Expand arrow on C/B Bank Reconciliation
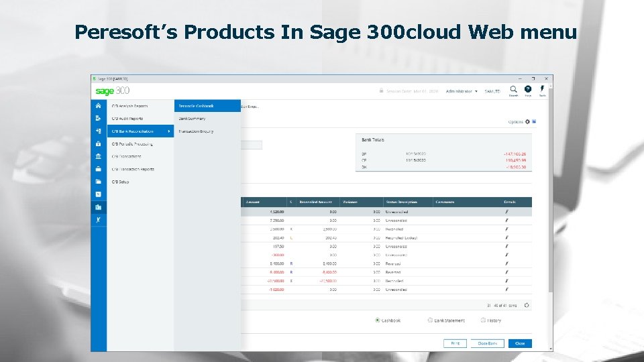This screenshot has width=644, height=362. coord(169,131)
